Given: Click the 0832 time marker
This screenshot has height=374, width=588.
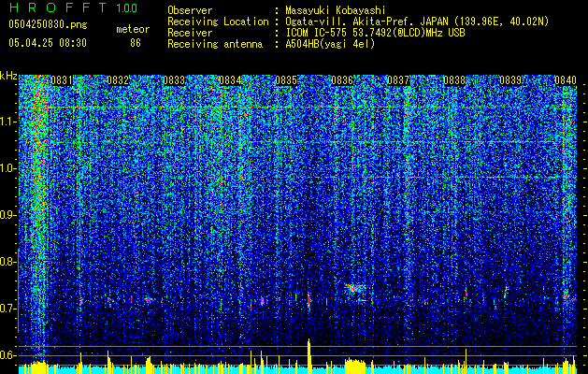Looking at the screenshot, I should click(x=118, y=80).
